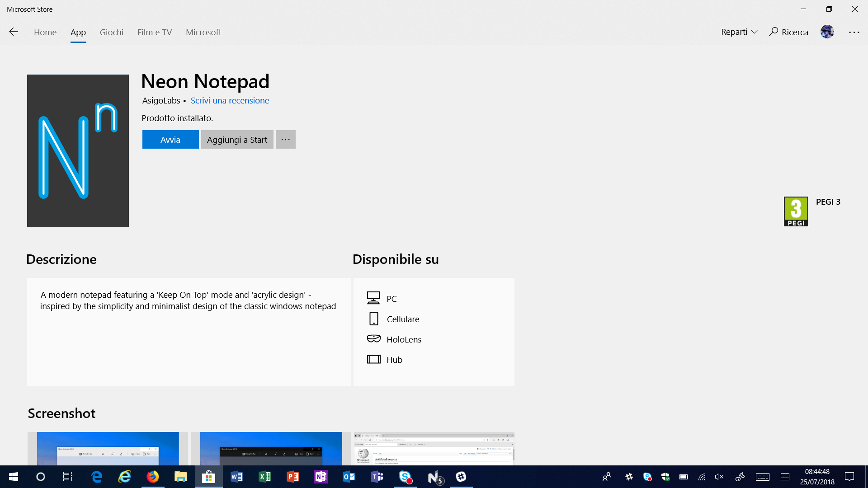Click the battery status icon

tap(684, 477)
